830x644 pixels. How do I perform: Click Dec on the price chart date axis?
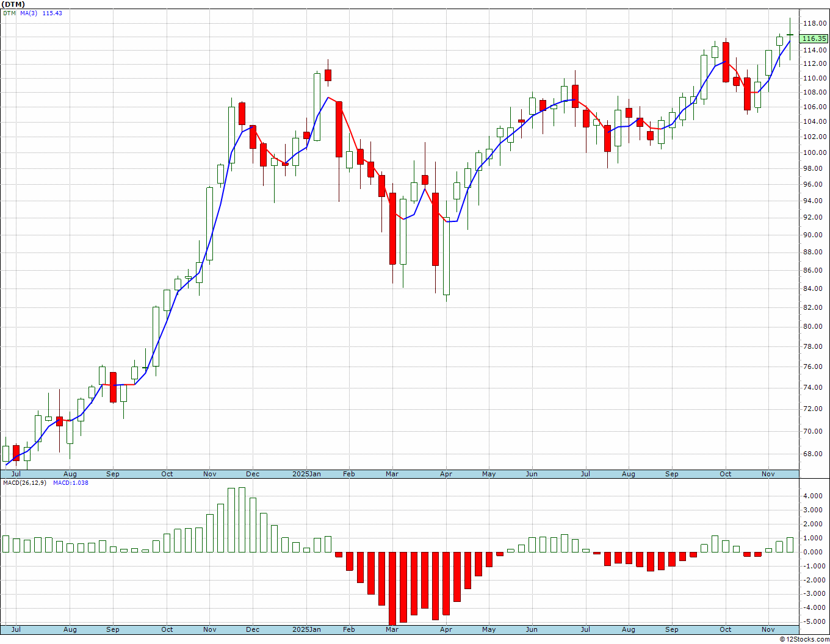[253, 474]
